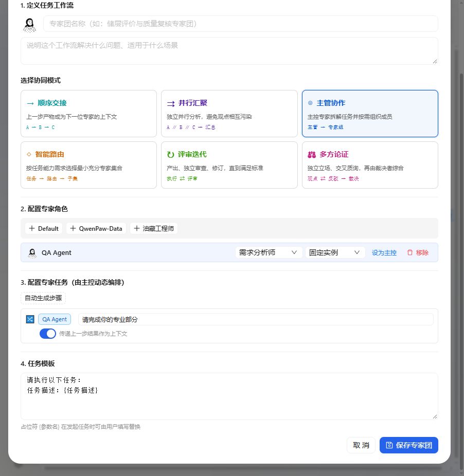This screenshot has width=464, height=476.
Task: Focus the workflow description textarea
Action: [229, 51]
